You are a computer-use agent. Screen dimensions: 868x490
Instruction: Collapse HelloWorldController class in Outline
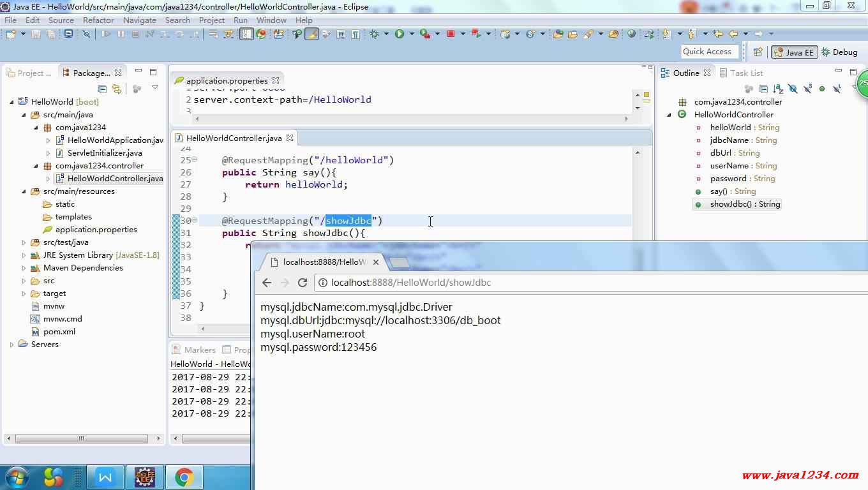(669, 115)
